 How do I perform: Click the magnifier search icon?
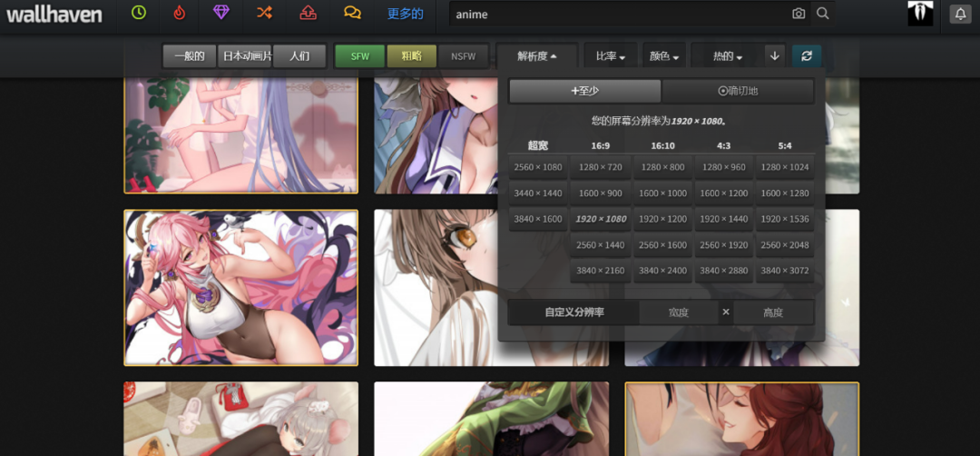[x=822, y=14]
